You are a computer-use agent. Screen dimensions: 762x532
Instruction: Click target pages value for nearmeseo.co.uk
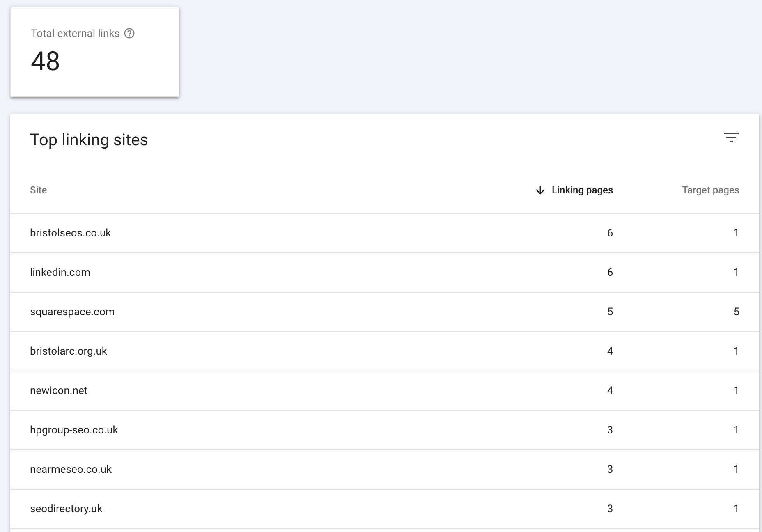click(736, 470)
